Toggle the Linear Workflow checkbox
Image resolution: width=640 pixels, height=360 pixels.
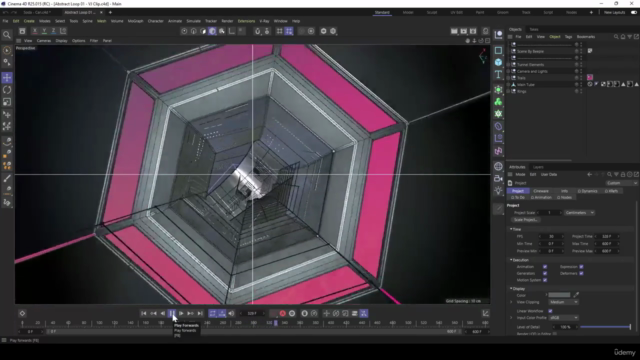click(551, 311)
